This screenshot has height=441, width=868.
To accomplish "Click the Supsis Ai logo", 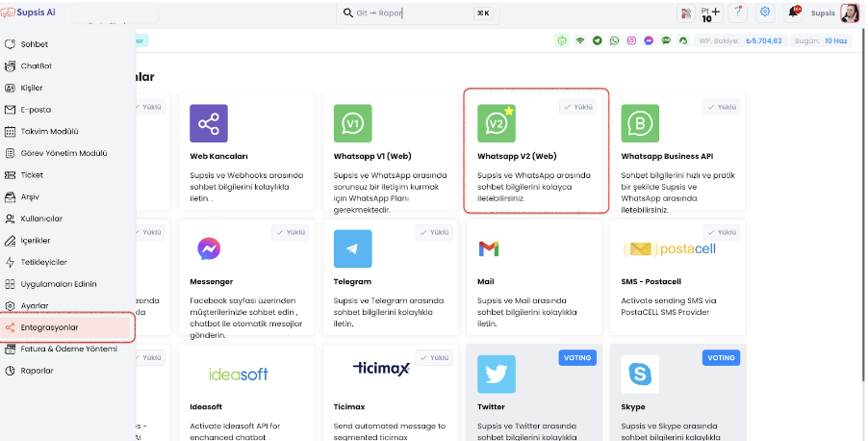I will pos(28,13).
